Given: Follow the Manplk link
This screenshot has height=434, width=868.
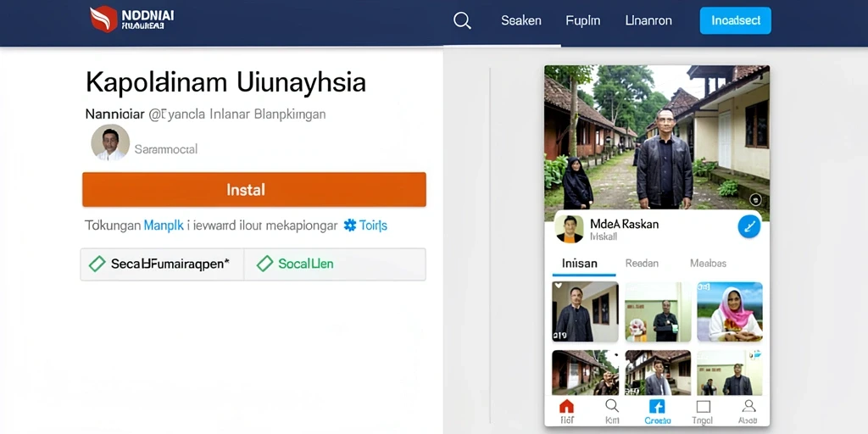Looking at the screenshot, I should (164, 225).
